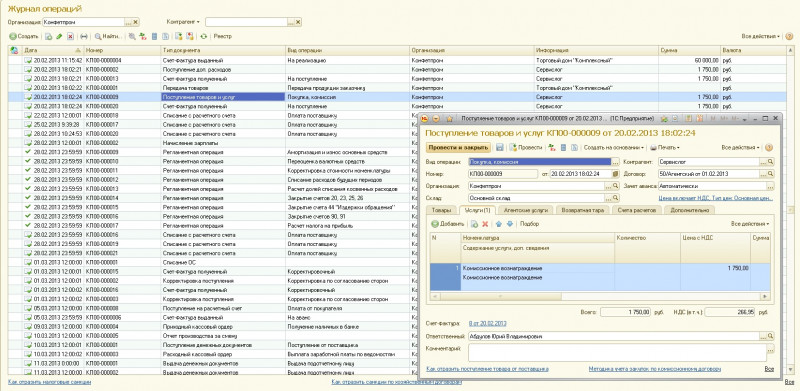Viewport: 800px width, 391px height.
Task: Open journal help question mark icon
Action: click(789, 36)
